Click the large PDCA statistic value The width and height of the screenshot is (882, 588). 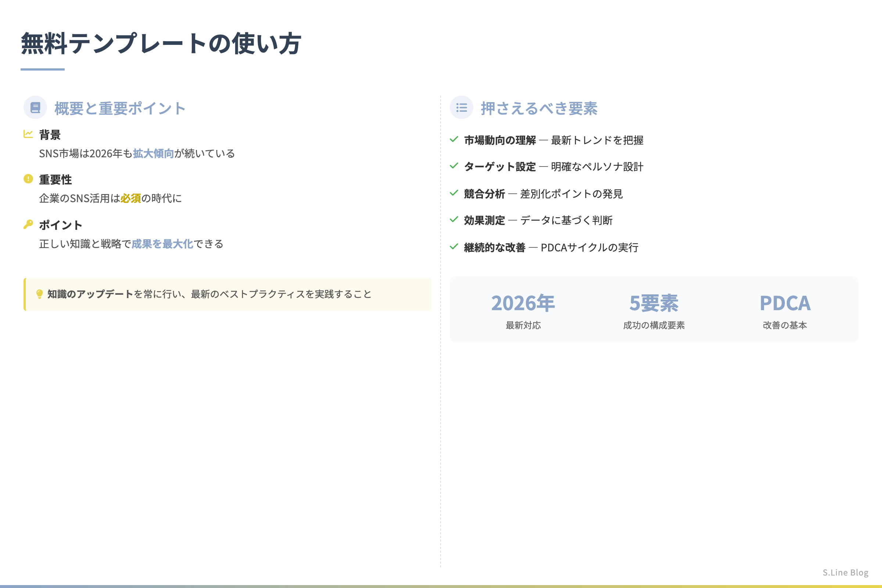pyautogui.click(x=785, y=303)
